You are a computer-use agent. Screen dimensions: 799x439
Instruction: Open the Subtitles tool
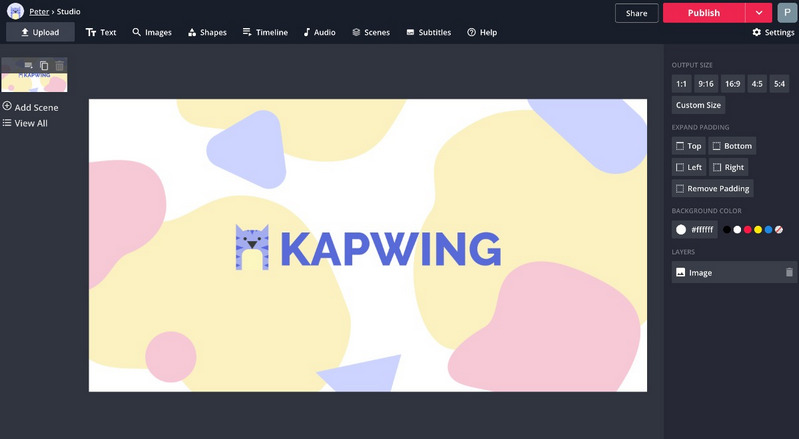(429, 32)
